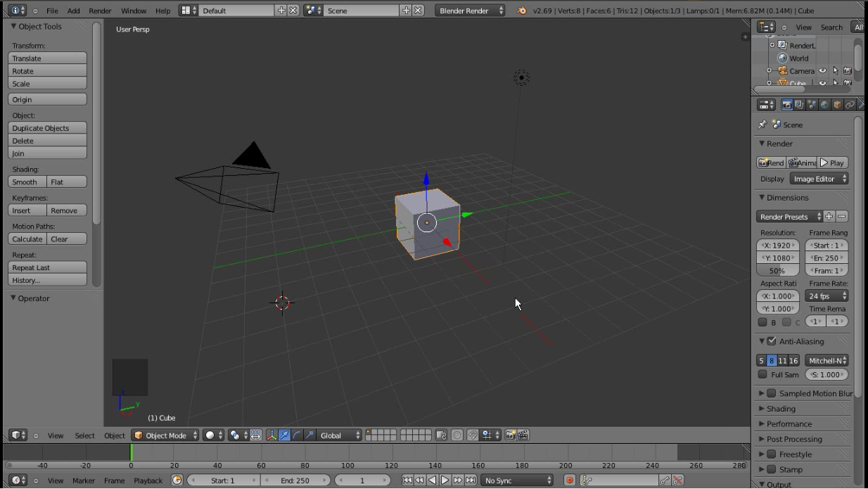The height and width of the screenshot is (489, 868).
Task: Click the anti-aliasing filter size S field
Action: pyautogui.click(x=826, y=375)
